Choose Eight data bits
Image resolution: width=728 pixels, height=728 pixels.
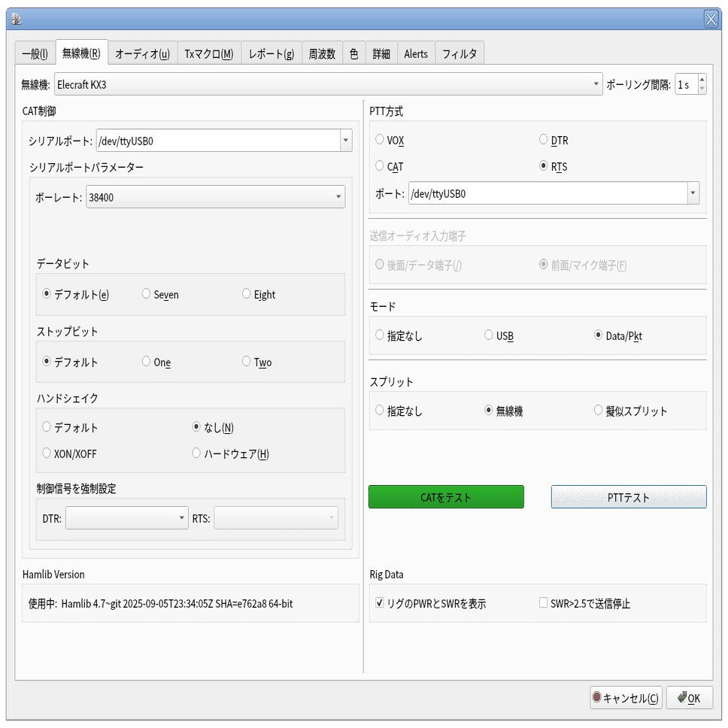[x=244, y=294]
